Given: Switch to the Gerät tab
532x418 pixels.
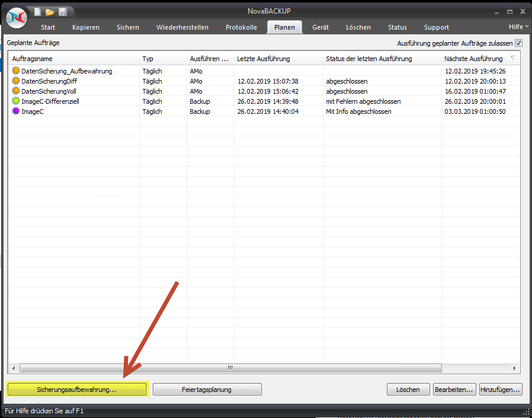Looking at the screenshot, I should (321, 27).
